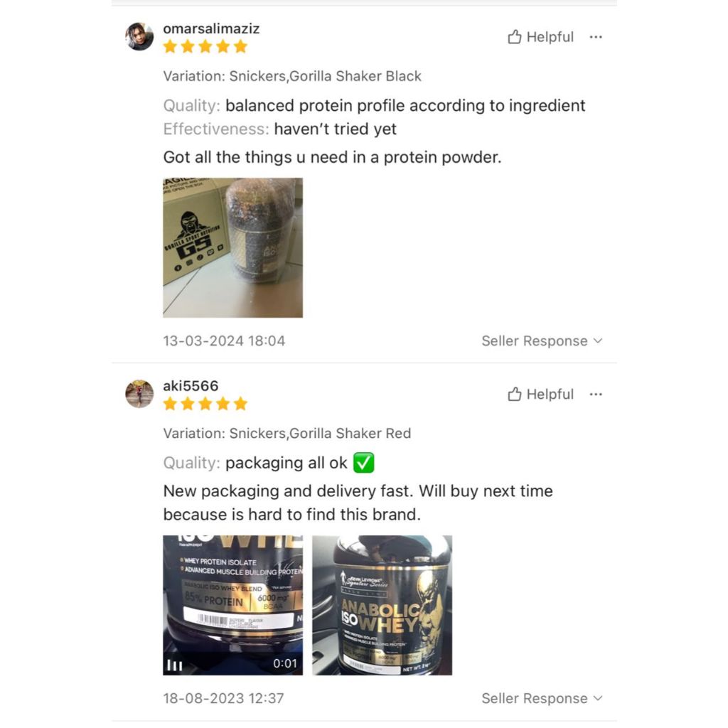The height and width of the screenshot is (728, 728).
Task: Mark aki5566 review as Helpful
Action: point(541,394)
